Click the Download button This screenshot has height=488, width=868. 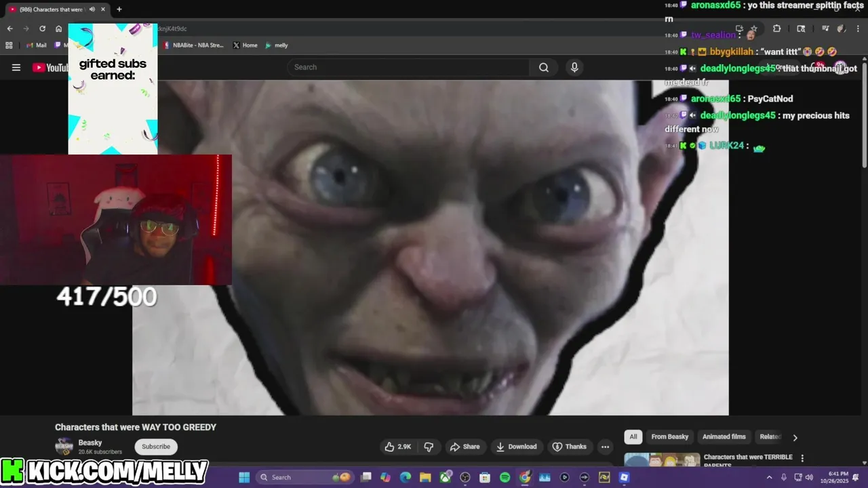[516, 447]
